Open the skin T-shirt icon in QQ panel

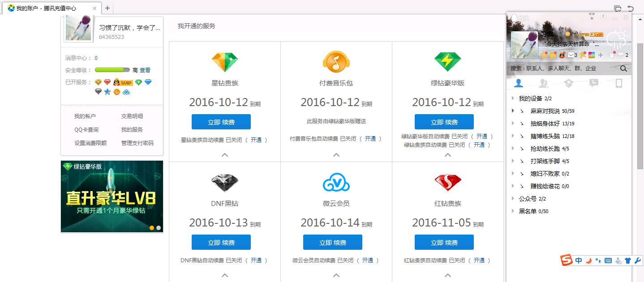click(x=612, y=55)
